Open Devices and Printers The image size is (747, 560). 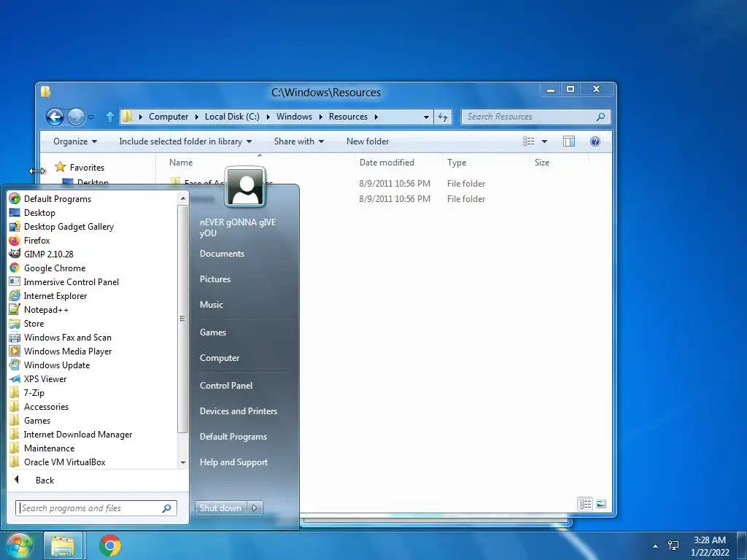(x=239, y=411)
